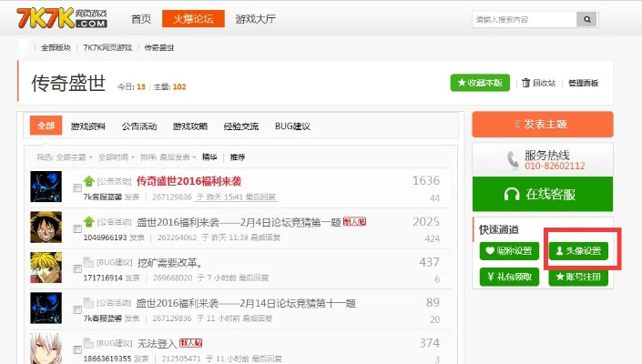Click the document icon beside 挖矿需要改革
Image resolution: width=642 pixels, height=364 pixels.
tap(88, 262)
